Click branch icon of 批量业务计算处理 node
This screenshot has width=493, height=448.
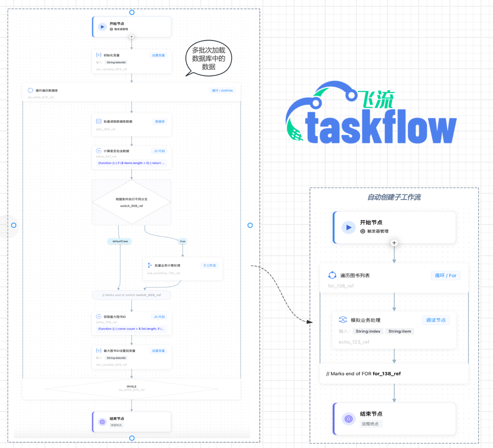pos(150,265)
